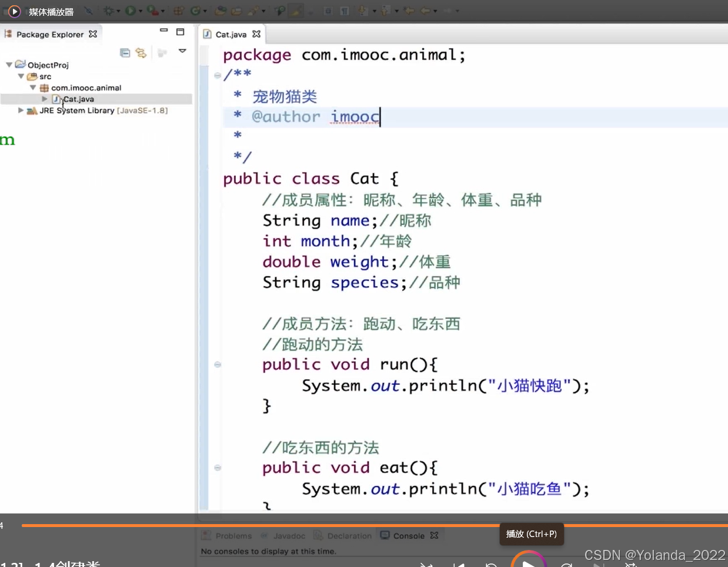Click the New Java Package icon
The height and width of the screenshot is (567, 728).
point(179,11)
